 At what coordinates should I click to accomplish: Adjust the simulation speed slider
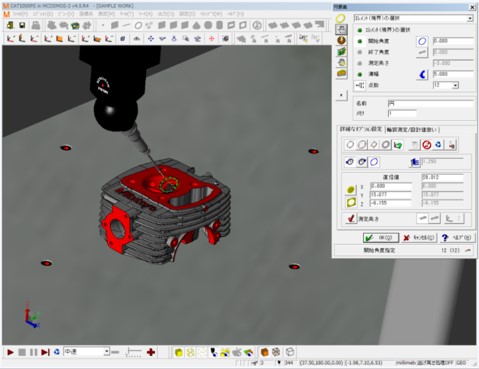pyautogui.click(x=133, y=352)
